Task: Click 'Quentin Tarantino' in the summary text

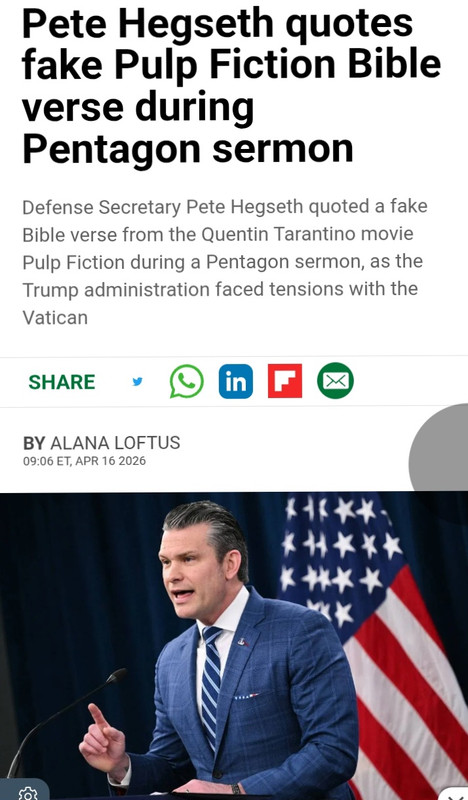Action: click(279, 234)
